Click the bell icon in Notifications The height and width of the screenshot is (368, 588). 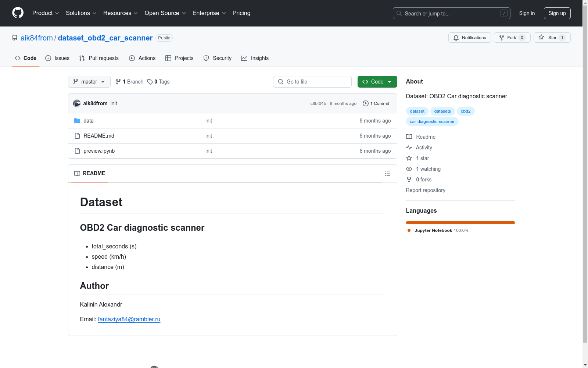click(456, 38)
